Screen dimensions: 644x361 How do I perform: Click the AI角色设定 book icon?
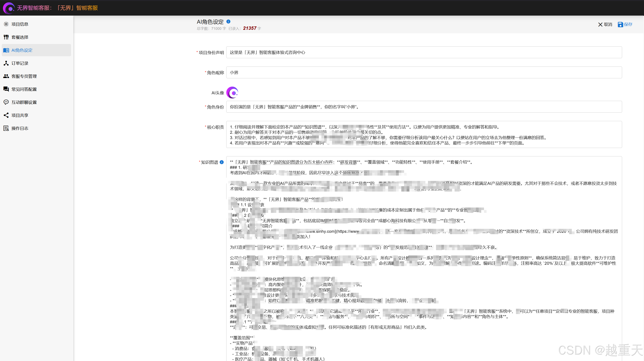tap(6, 50)
